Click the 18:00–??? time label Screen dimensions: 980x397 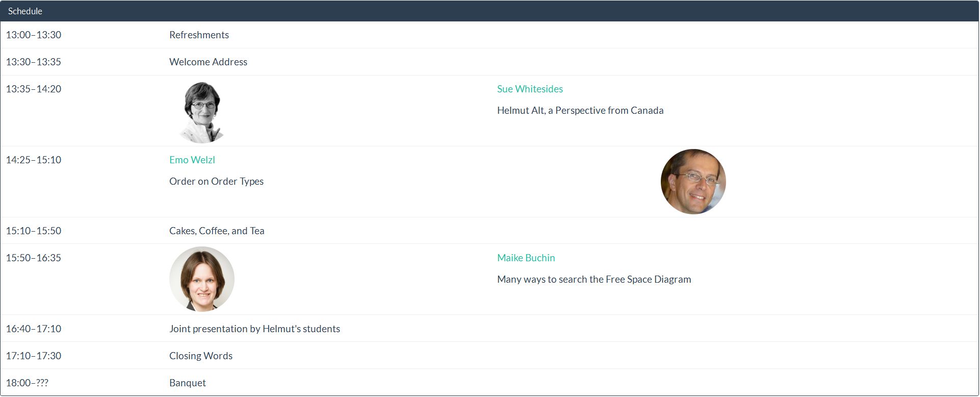tap(27, 383)
